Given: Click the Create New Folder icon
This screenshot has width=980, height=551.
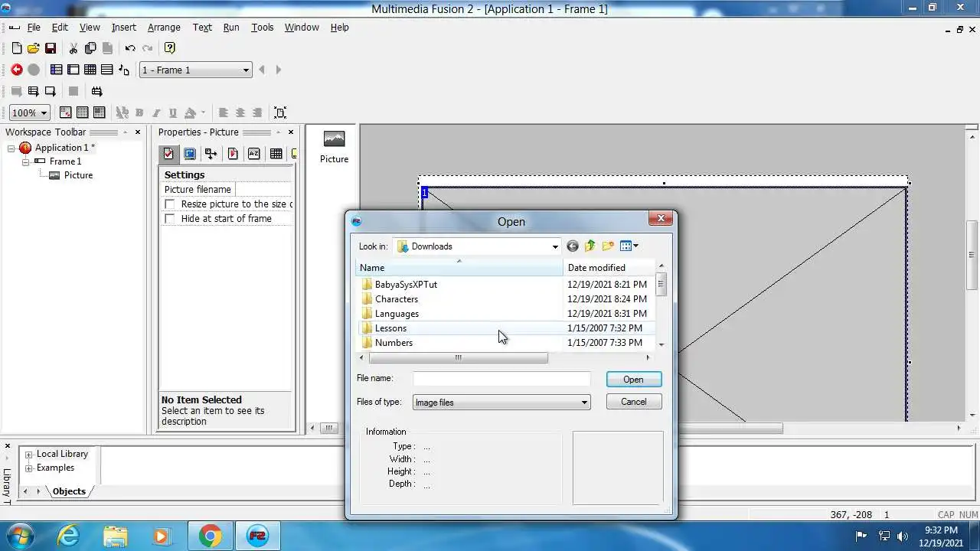Looking at the screenshot, I should click(608, 246).
